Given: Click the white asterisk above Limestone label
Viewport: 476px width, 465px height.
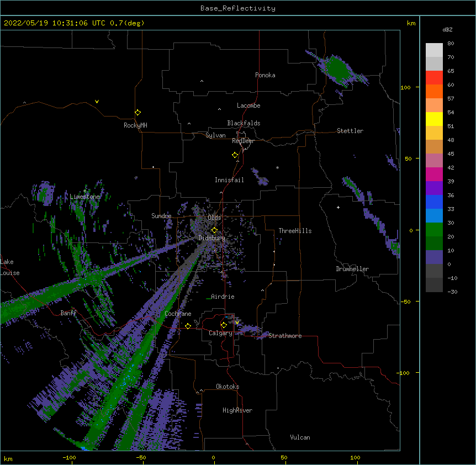Looking at the screenshot, I should tap(85, 191).
